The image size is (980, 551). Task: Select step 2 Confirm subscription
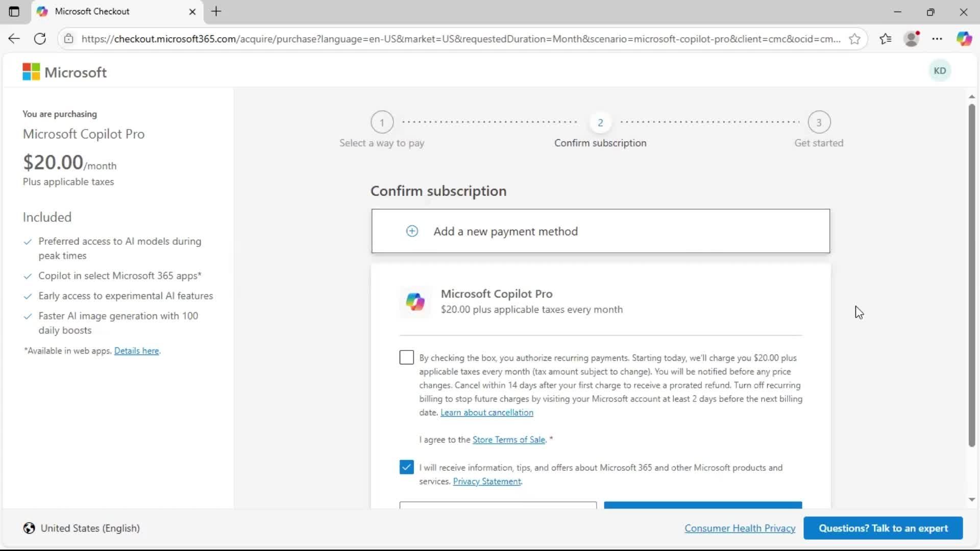click(600, 130)
